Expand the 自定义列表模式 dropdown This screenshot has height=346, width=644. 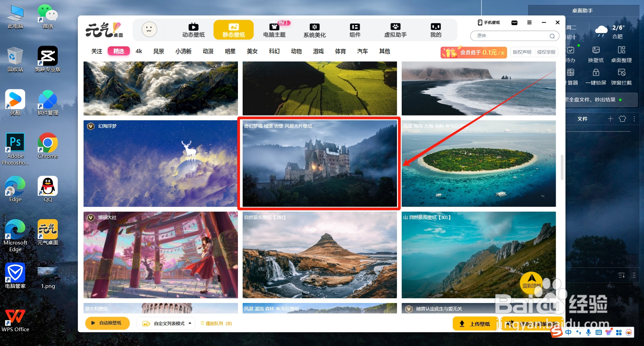166,323
